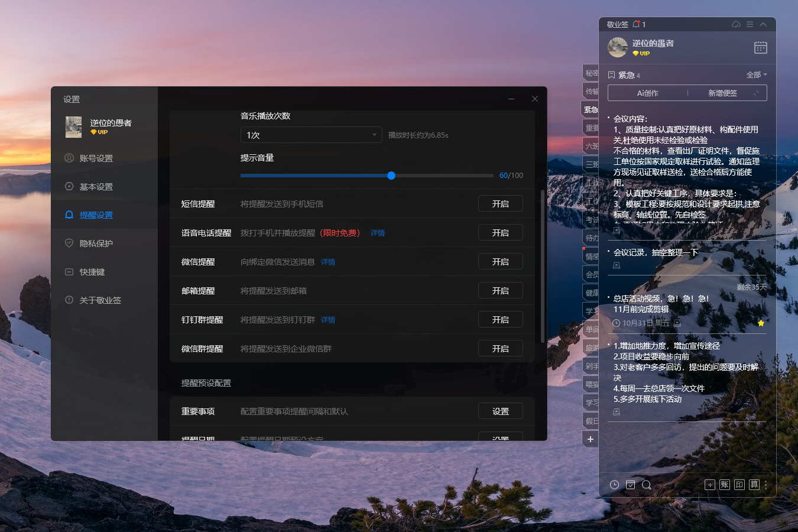The width and height of the screenshot is (798, 532).
Task: Open 详情 link for 钉钉群提醒
Action: [328, 320]
